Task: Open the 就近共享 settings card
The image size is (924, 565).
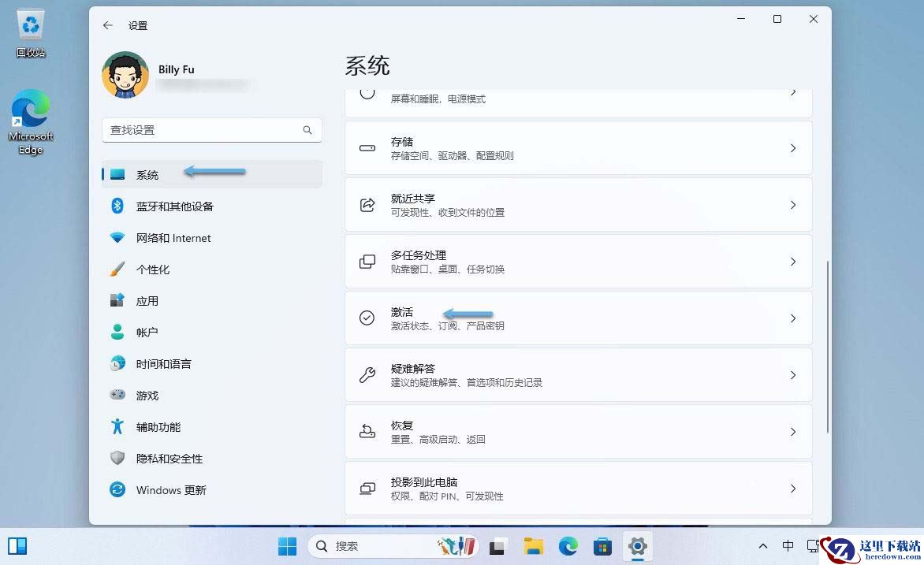Action: click(x=578, y=204)
